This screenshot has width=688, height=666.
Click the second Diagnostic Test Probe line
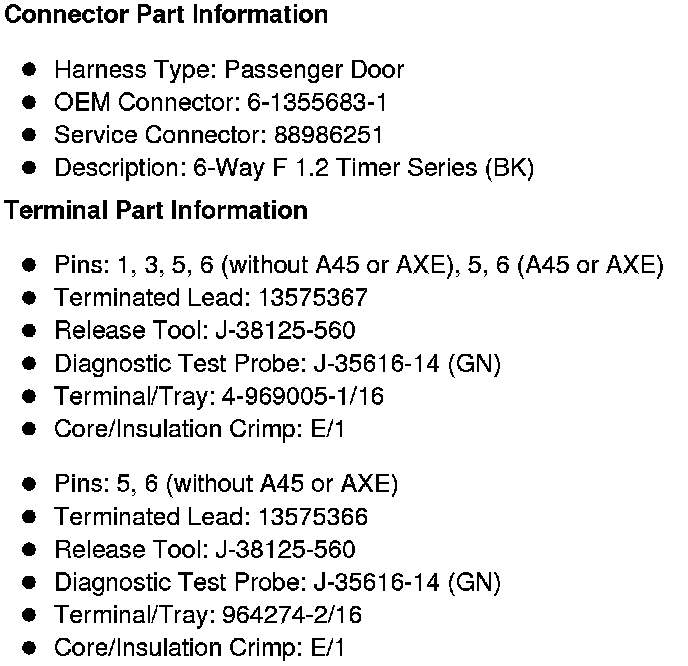pyautogui.click(x=277, y=582)
